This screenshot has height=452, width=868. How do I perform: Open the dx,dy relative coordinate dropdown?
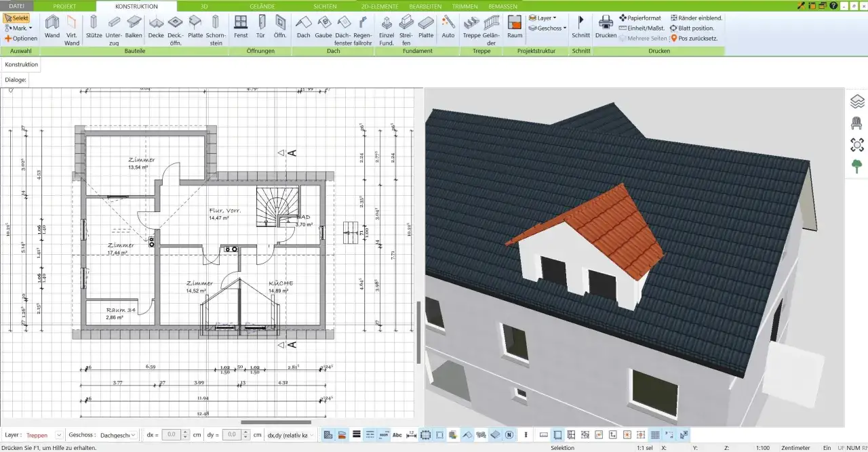click(x=290, y=435)
